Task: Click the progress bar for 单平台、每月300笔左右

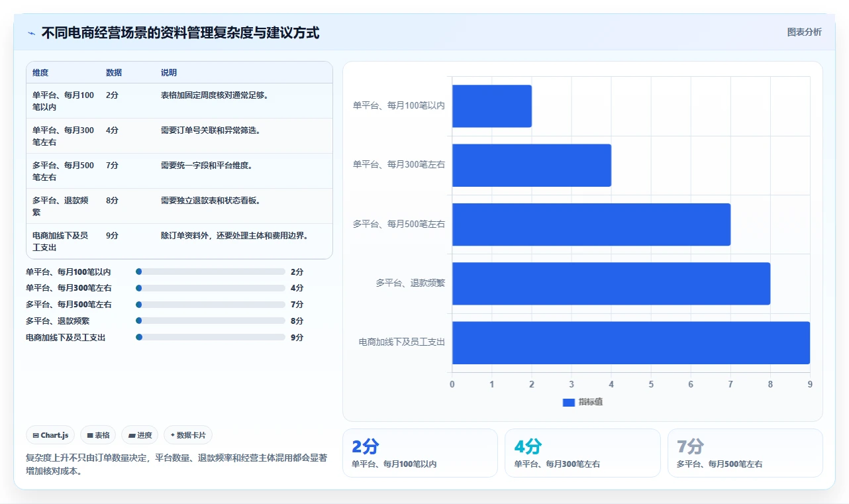Action: point(210,288)
